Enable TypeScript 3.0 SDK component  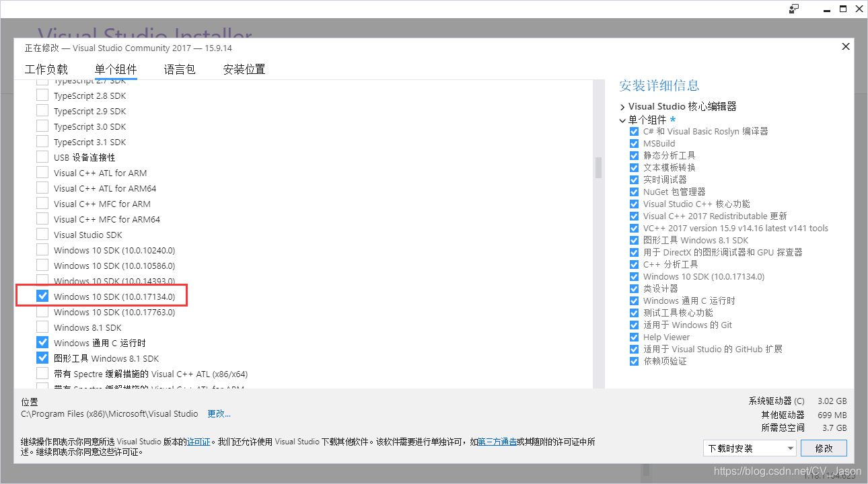[x=42, y=126]
